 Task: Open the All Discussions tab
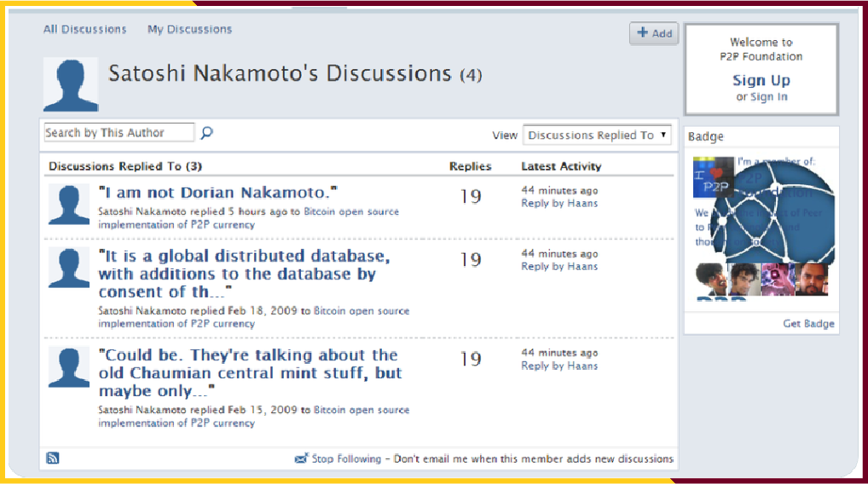pyautogui.click(x=84, y=29)
